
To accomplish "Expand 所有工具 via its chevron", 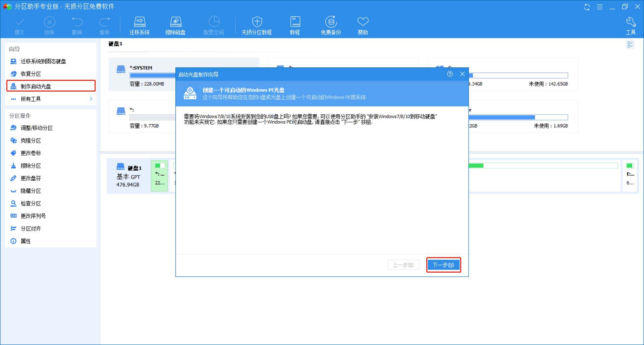I will (x=91, y=99).
